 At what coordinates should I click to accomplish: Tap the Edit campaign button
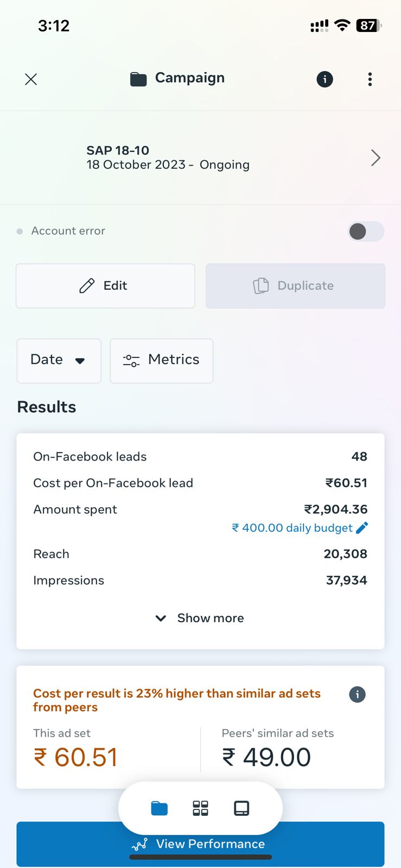coord(105,286)
